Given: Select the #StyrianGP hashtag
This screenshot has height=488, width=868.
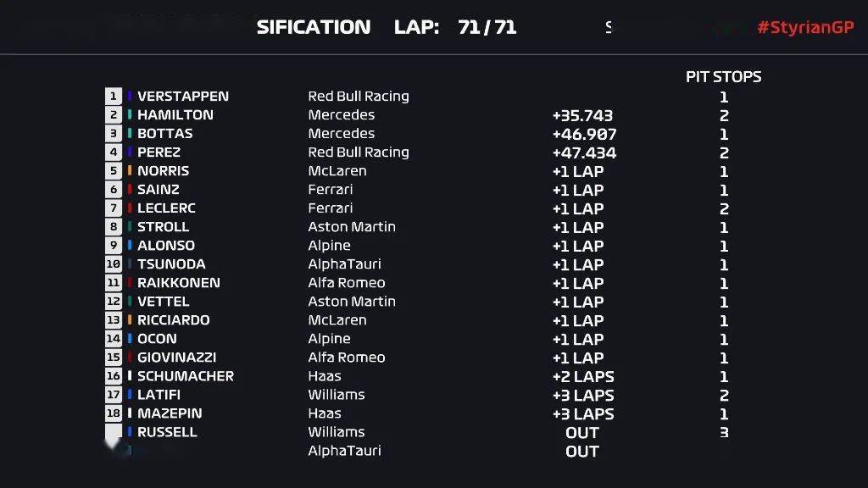Looking at the screenshot, I should [x=805, y=27].
